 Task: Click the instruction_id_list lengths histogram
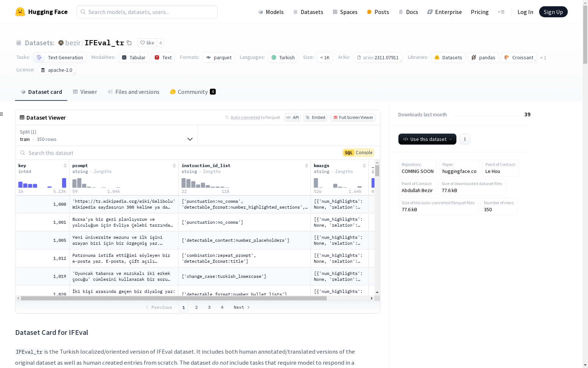click(x=205, y=183)
